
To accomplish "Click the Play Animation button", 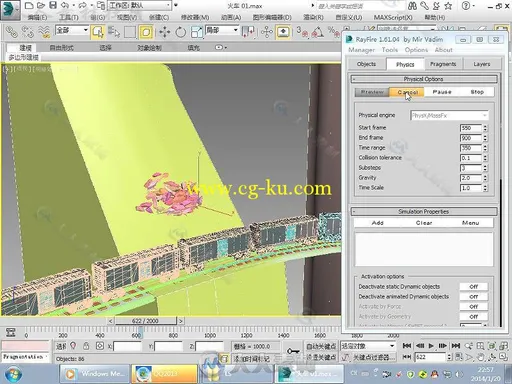I will [x=431, y=346].
